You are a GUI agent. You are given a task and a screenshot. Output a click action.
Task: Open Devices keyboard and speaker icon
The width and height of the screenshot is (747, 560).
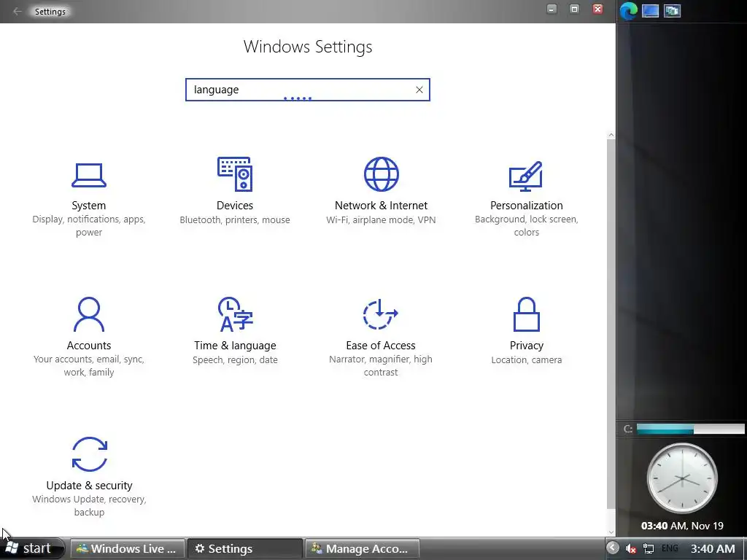(235, 174)
